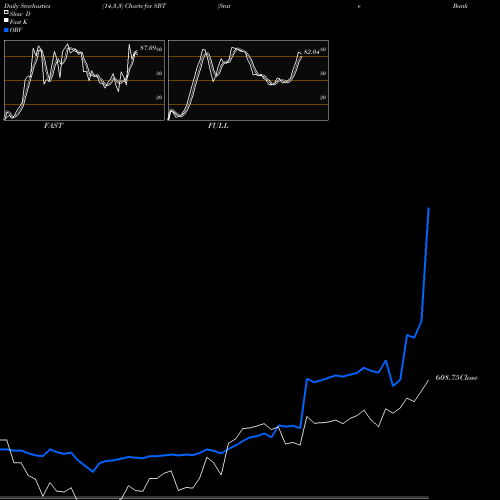This screenshot has height=500, width=500.
Task: Click the 'Bank' text in the header
Action: point(460,6)
